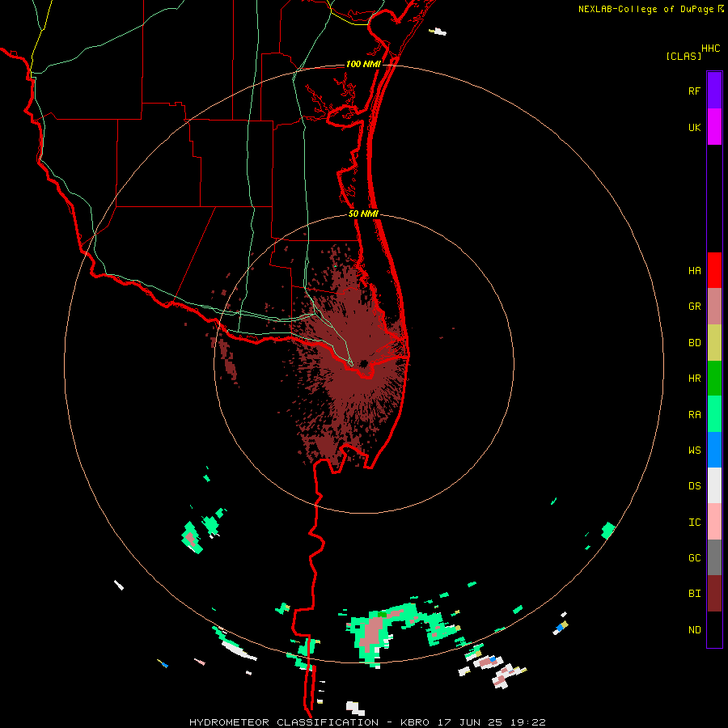Click the IC light pink legend swatch
The width and height of the screenshot is (728, 728).
(714, 522)
